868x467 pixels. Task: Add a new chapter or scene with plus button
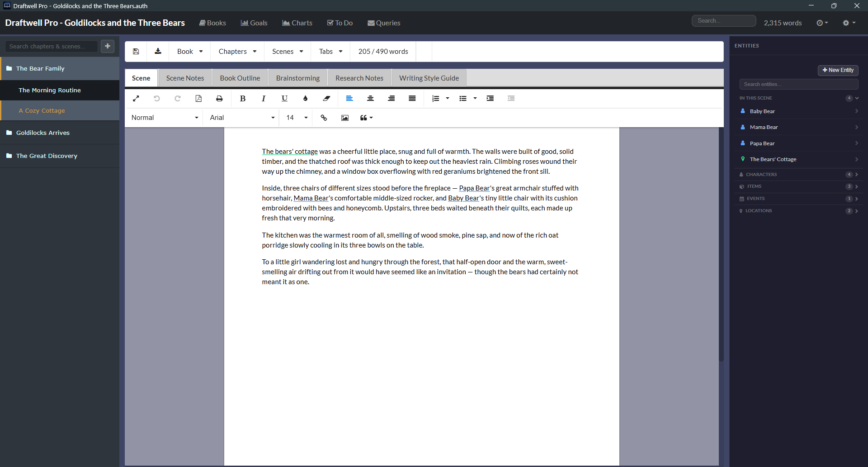108,46
